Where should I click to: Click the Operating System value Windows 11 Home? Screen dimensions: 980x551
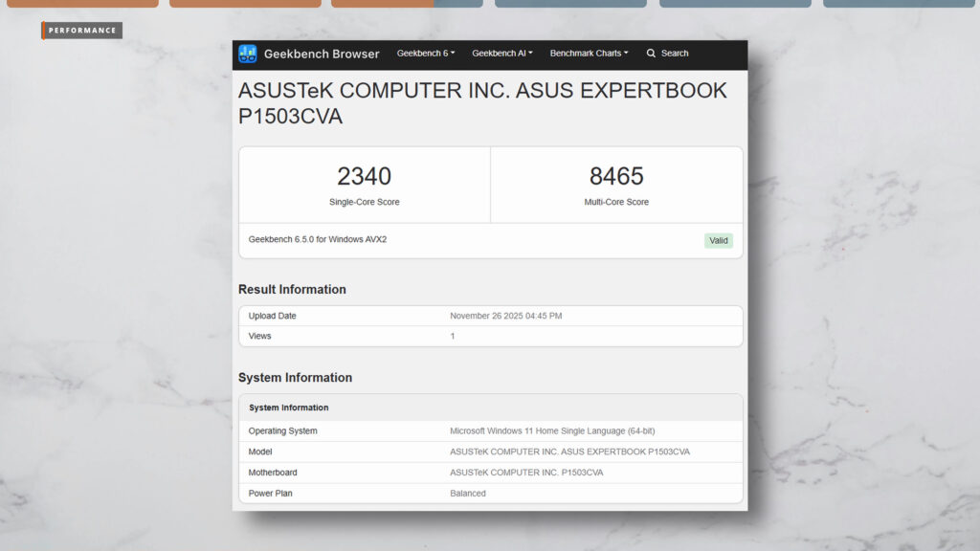click(x=552, y=431)
